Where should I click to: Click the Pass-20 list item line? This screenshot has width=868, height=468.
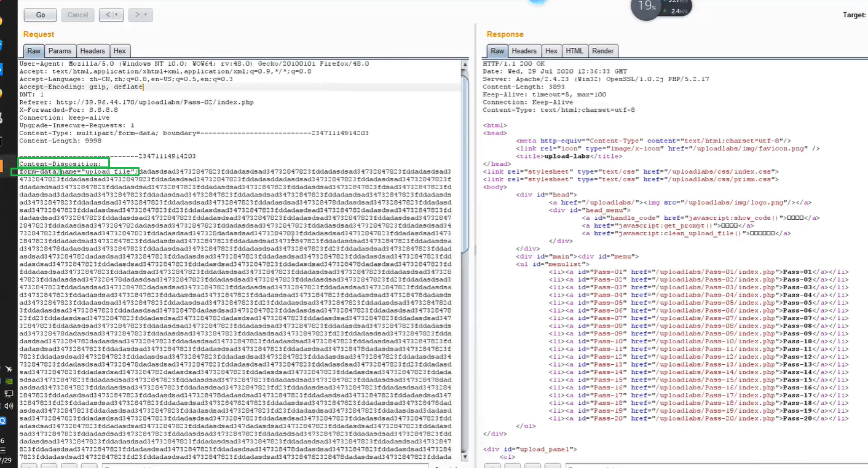pyautogui.click(x=698, y=418)
